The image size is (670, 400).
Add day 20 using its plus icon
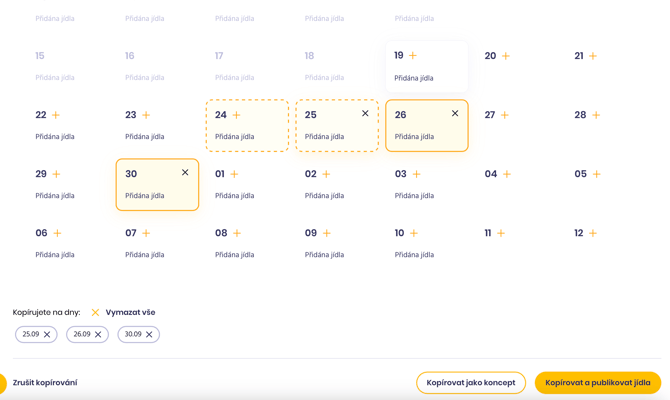[505, 56]
